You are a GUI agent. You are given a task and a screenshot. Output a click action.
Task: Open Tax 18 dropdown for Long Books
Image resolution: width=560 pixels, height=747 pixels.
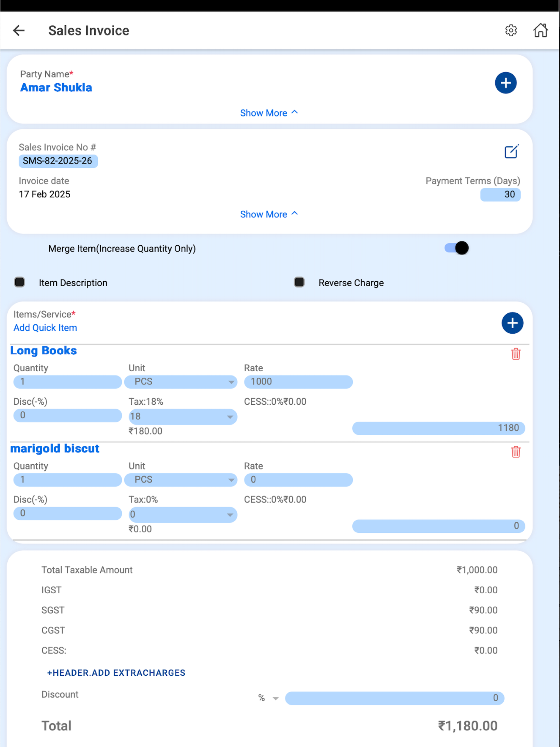183,416
